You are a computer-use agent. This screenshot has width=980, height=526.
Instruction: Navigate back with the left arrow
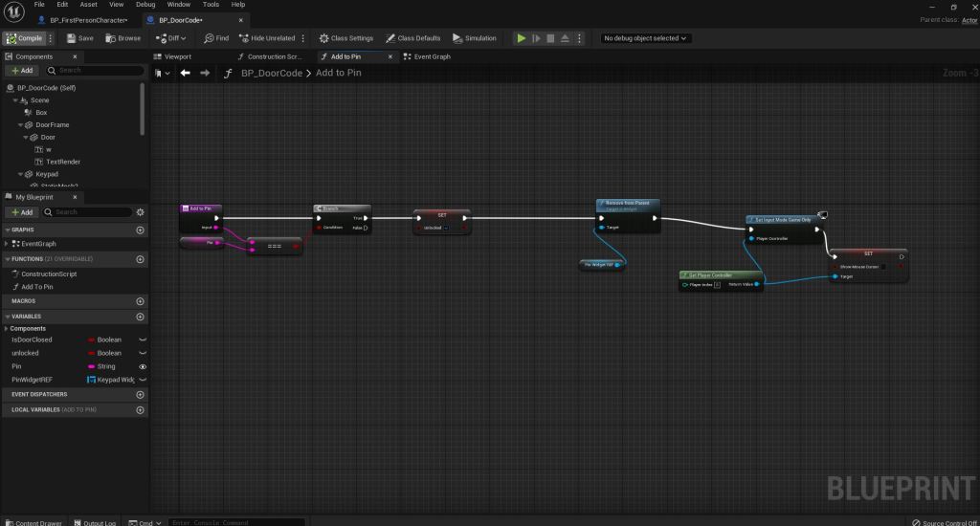(185, 73)
